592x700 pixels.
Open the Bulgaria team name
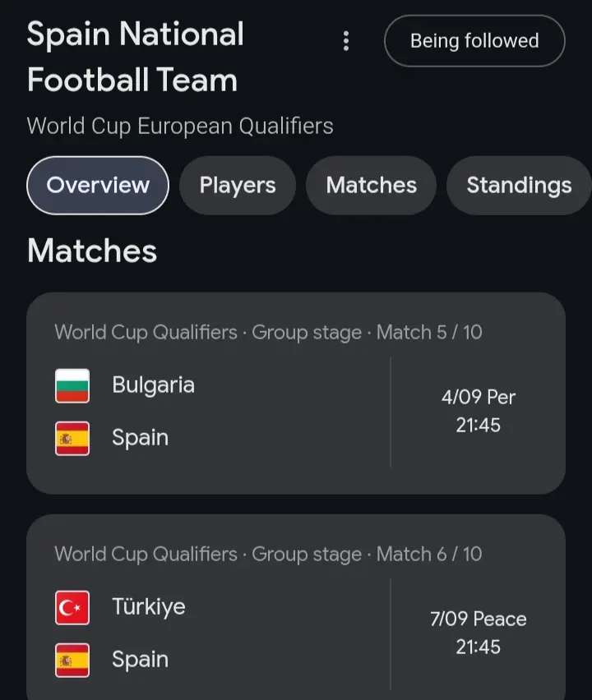(x=153, y=385)
